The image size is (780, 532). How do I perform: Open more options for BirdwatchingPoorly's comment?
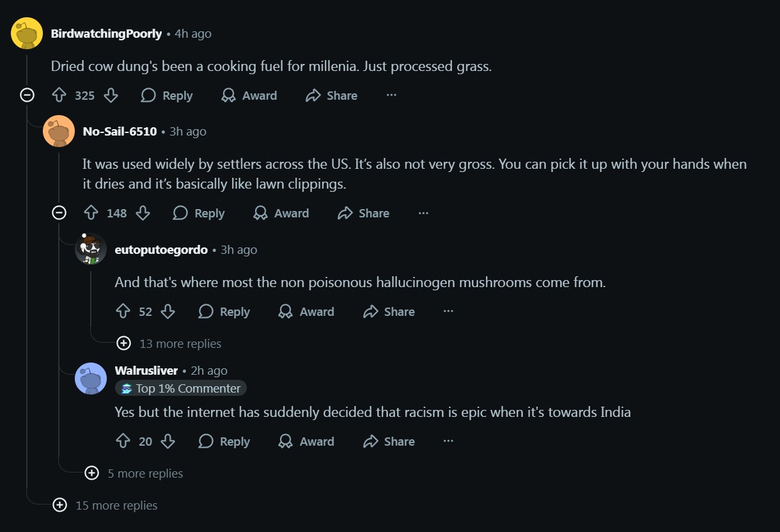(x=391, y=95)
